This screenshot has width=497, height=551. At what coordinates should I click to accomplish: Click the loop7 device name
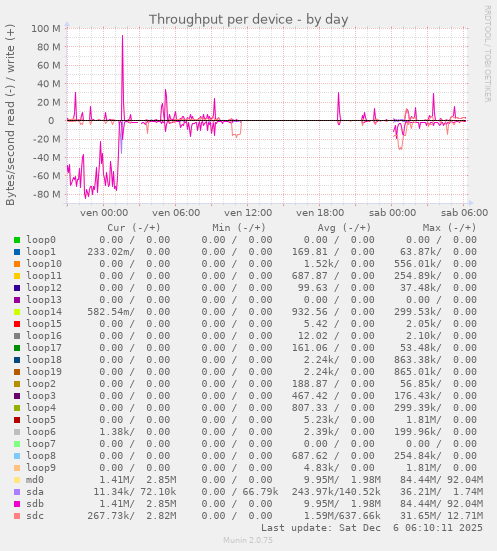click(x=41, y=444)
